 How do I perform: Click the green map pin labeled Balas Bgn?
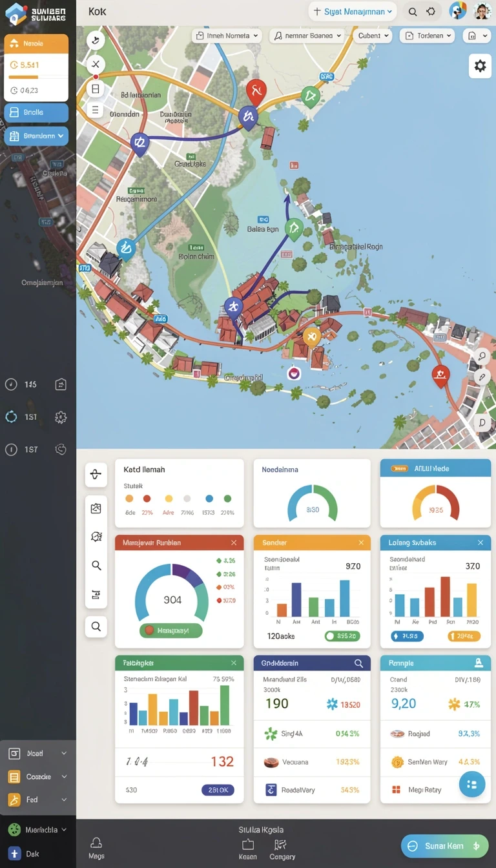coord(294,229)
